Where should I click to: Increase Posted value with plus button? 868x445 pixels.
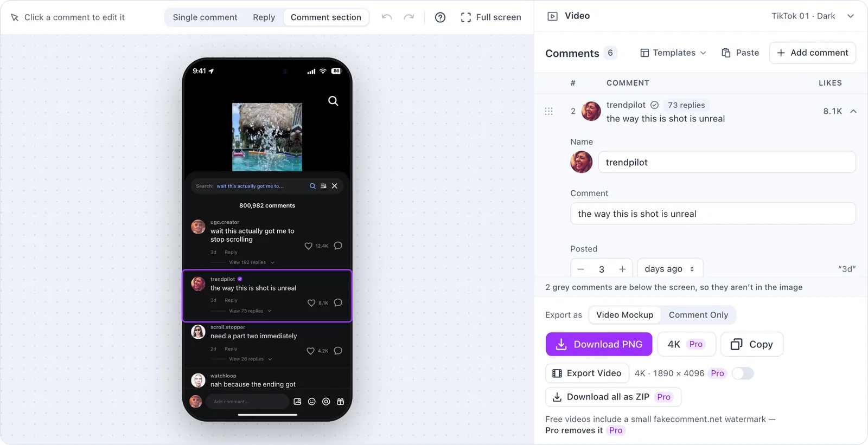(622, 269)
